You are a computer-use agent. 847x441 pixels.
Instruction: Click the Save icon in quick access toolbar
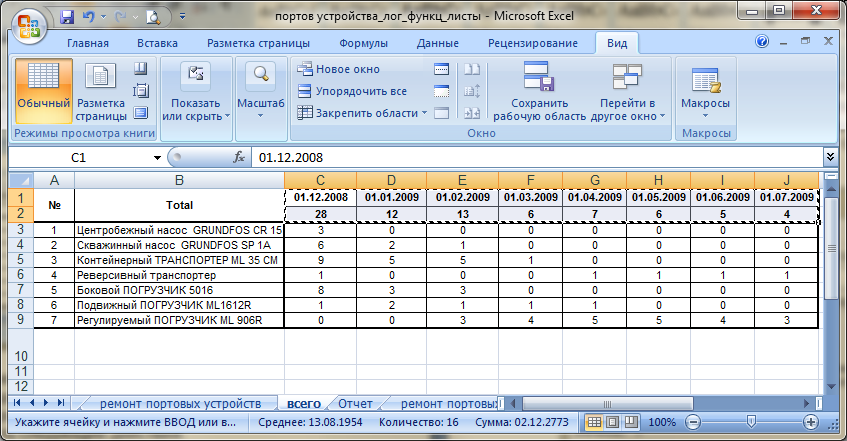[67, 17]
